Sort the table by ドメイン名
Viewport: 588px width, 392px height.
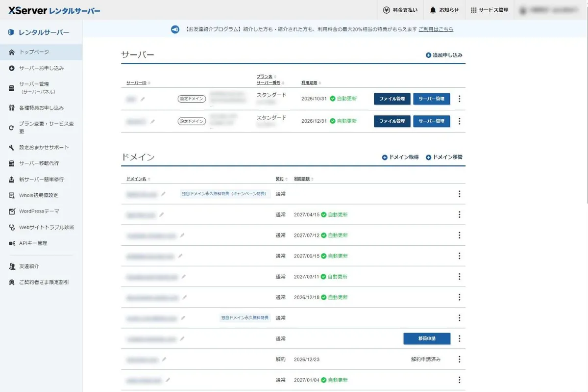138,179
